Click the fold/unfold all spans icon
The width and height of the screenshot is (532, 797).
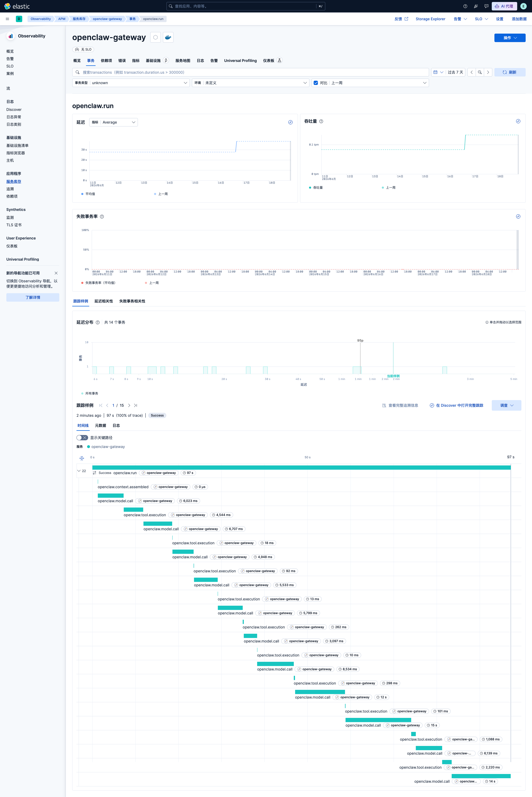click(x=82, y=458)
